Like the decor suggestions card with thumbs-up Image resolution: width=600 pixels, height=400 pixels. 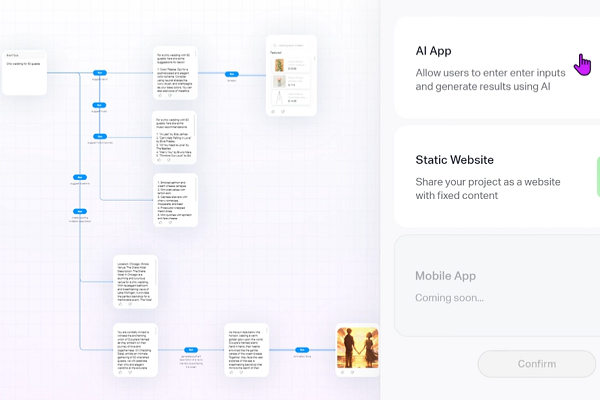[x=160, y=95]
